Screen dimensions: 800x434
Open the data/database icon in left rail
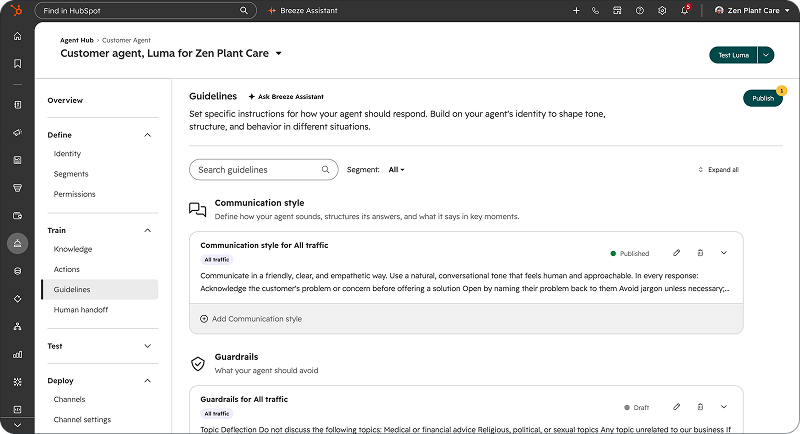17,271
